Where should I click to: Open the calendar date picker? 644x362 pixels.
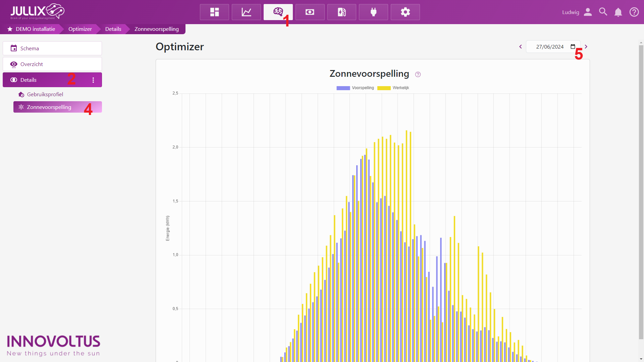coord(573,47)
